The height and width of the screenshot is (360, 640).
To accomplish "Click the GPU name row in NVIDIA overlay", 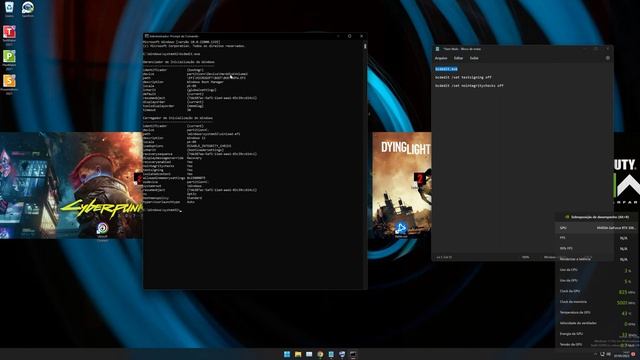I will [x=596, y=228].
